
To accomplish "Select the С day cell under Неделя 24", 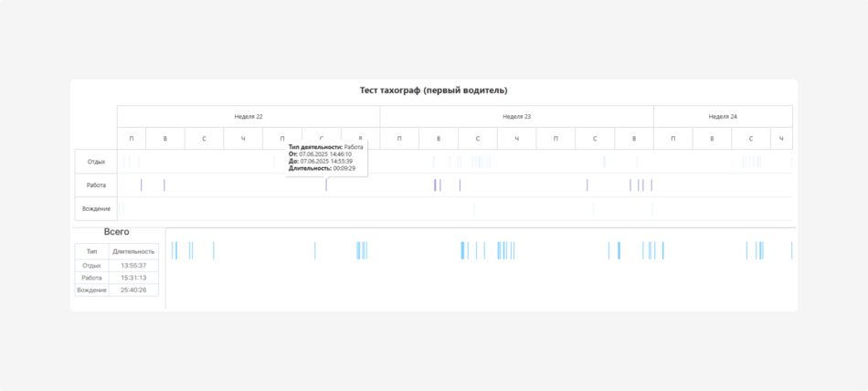I will click(751, 139).
